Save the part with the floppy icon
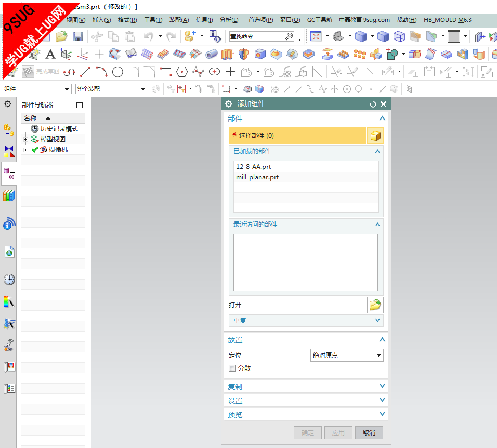The height and width of the screenshot is (448, 497). [x=78, y=36]
